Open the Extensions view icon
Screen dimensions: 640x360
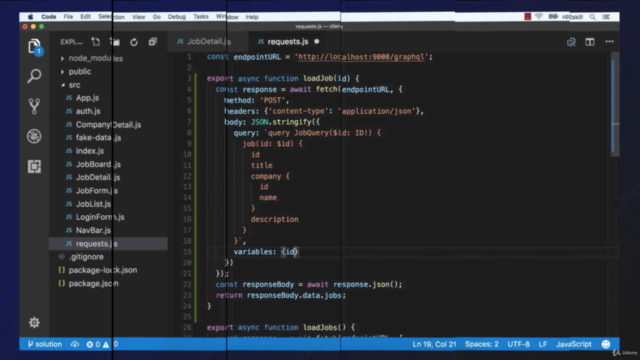tap(34, 166)
